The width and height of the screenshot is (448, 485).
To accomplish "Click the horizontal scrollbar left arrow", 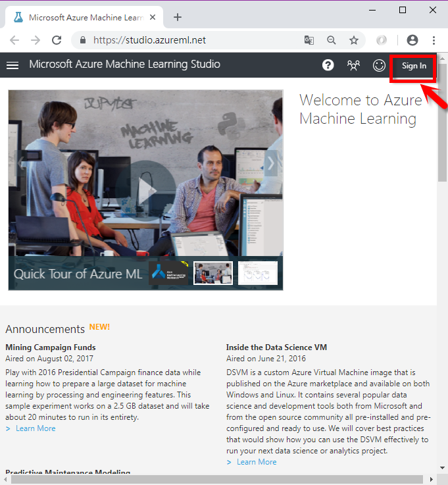I will click(x=5, y=480).
